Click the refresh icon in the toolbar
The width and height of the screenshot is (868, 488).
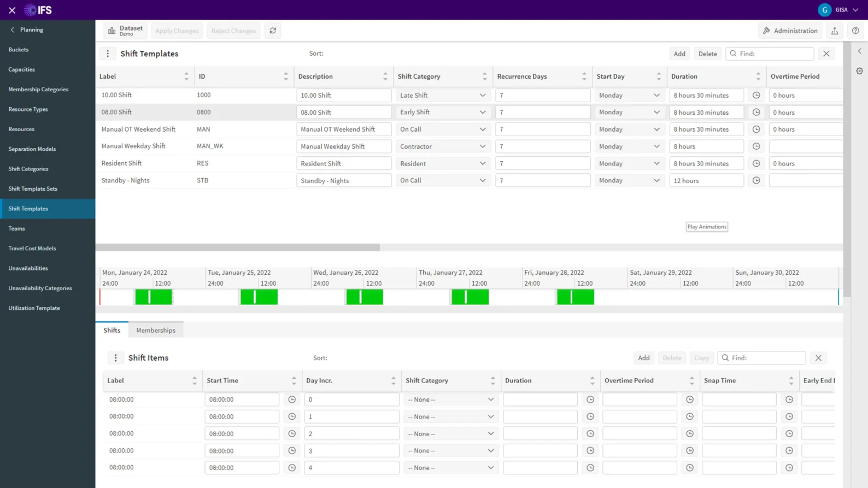click(273, 31)
